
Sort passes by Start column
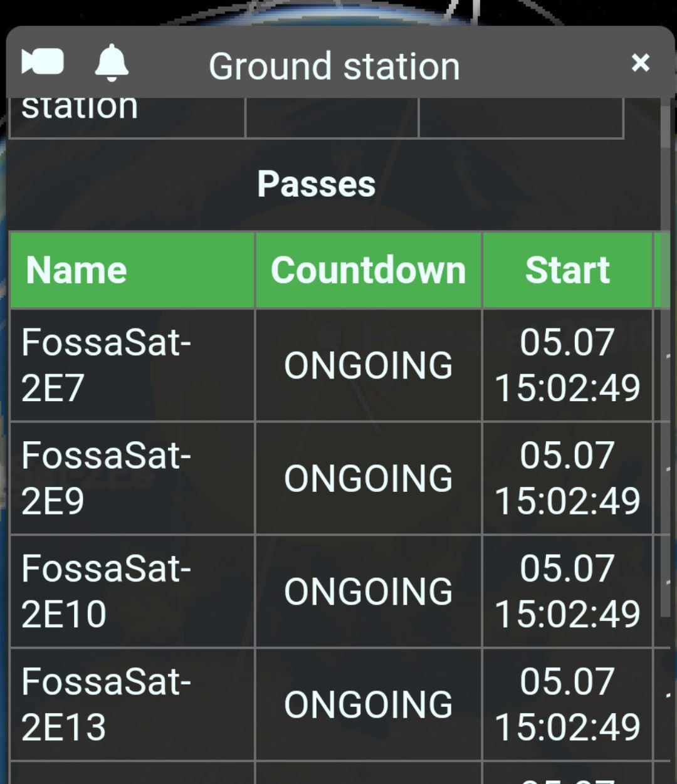tap(567, 270)
